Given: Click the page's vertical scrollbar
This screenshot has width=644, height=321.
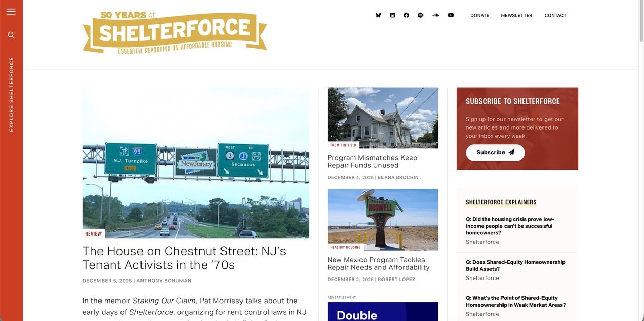Looking at the screenshot, I should tap(641, 160).
